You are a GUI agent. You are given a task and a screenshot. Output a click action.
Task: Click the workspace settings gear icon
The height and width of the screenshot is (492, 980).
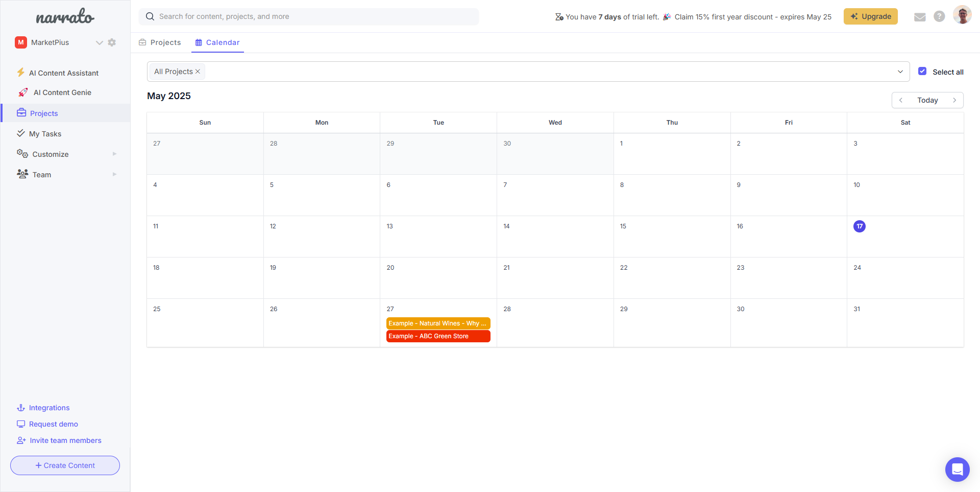pos(112,42)
